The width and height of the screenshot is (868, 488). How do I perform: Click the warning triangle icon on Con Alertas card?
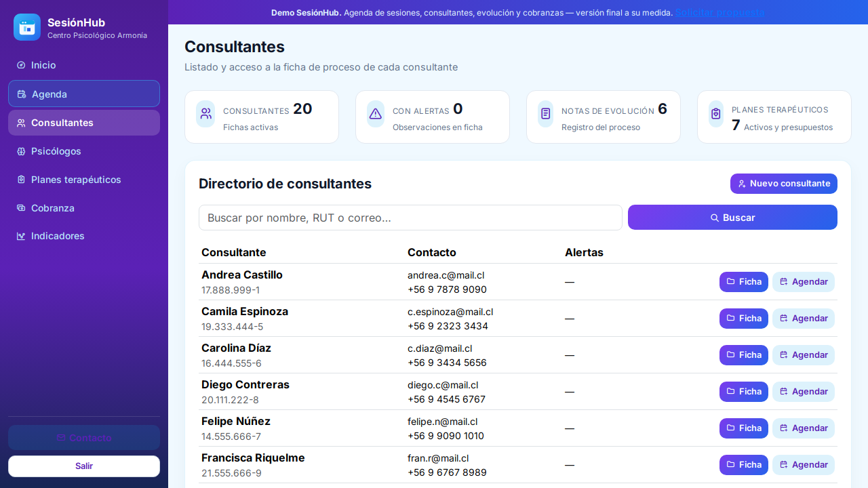tap(375, 114)
